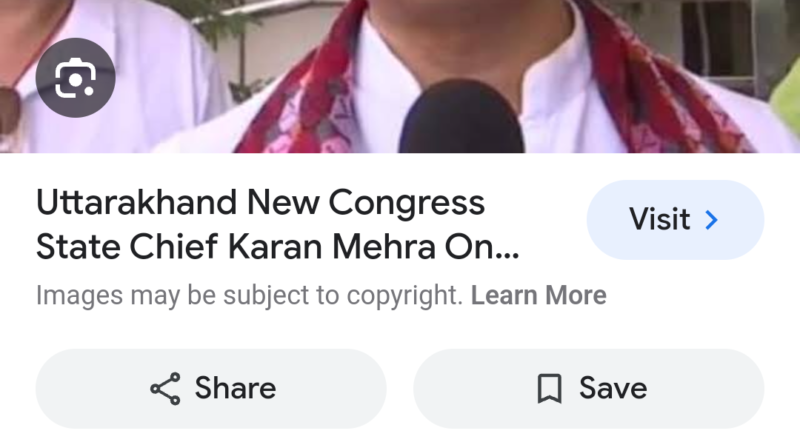Screen dimensions: 800x445
Task: Click the share icon with three connected dots
Action: point(165,389)
